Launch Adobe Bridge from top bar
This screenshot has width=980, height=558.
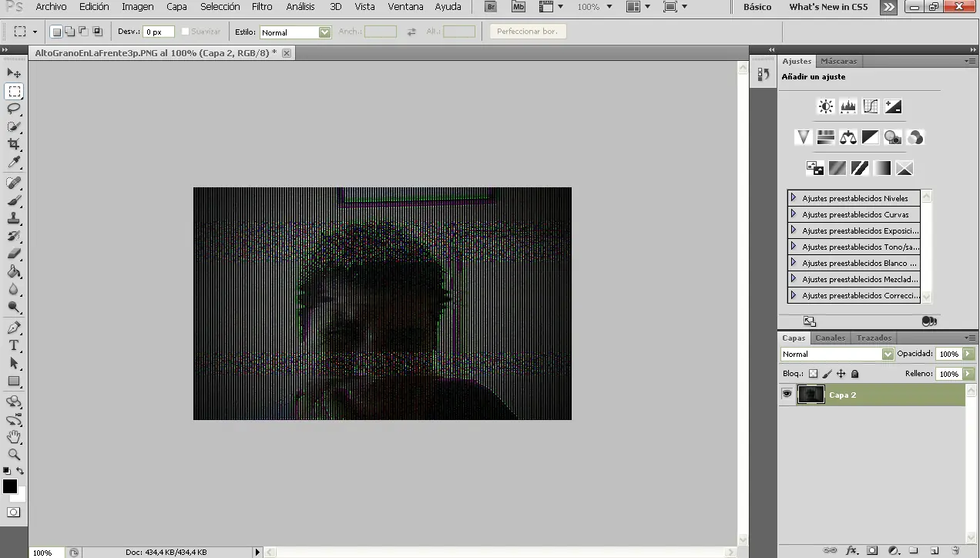(491, 7)
